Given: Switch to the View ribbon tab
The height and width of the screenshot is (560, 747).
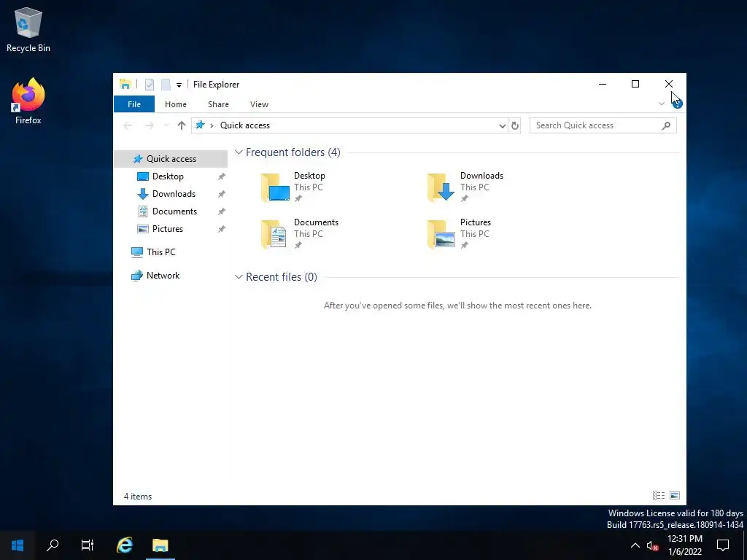Looking at the screenshot, I should 259,104.
